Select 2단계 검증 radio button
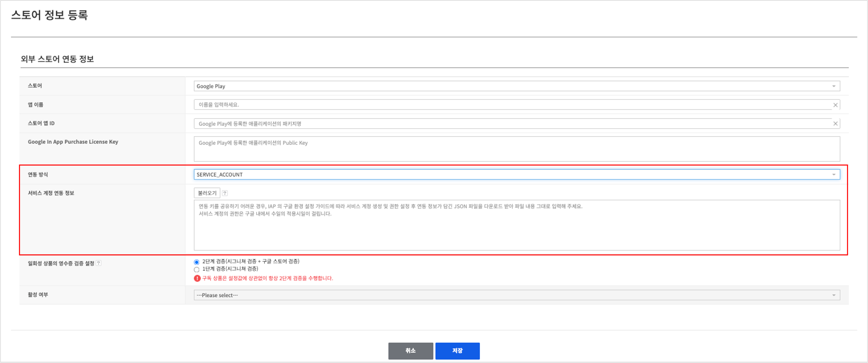This screenshot has width=868, height=363. 196,262
